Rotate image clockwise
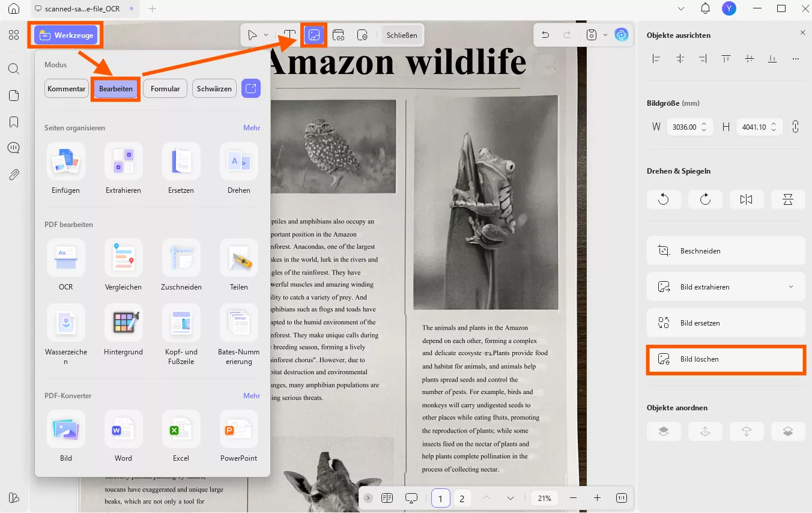 click(705, 199)
